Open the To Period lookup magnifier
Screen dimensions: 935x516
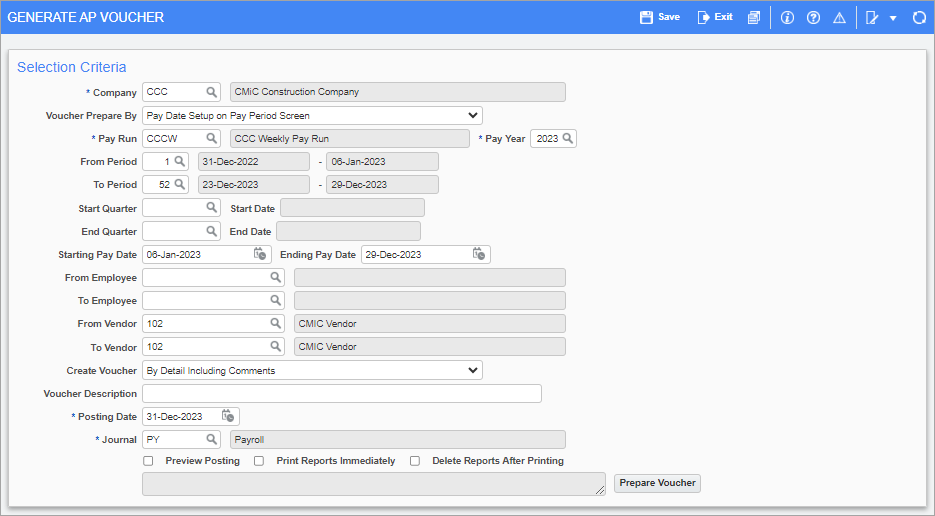(x=179, y=184)
